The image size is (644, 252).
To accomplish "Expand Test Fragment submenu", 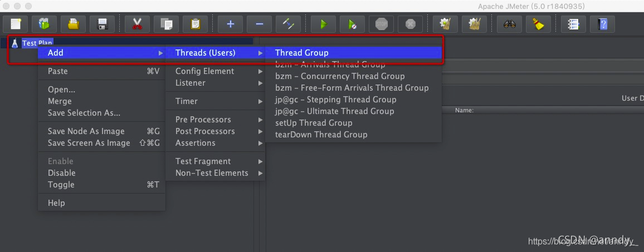I will pos(215,161).
